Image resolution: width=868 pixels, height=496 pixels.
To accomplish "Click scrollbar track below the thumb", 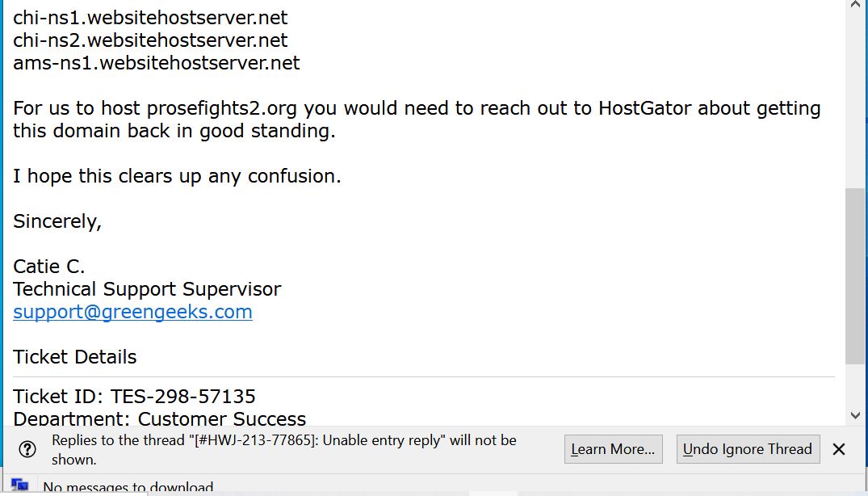I will click(855, 386).
